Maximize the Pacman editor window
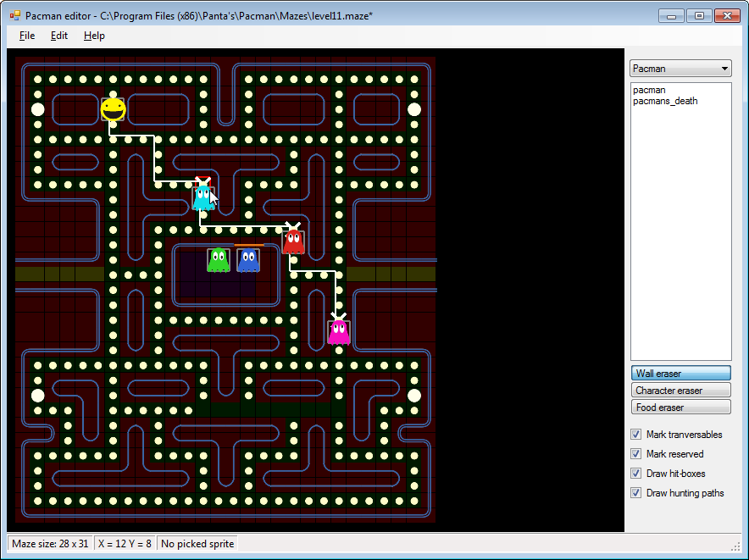Viewport: 749px width, 560px height. 699,16
